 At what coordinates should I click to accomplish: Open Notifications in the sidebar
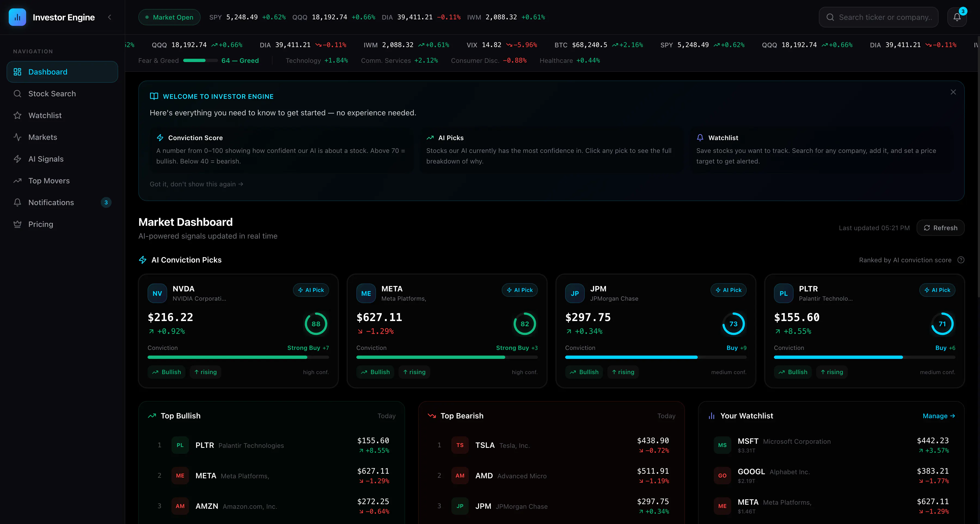tap(62, 202)
